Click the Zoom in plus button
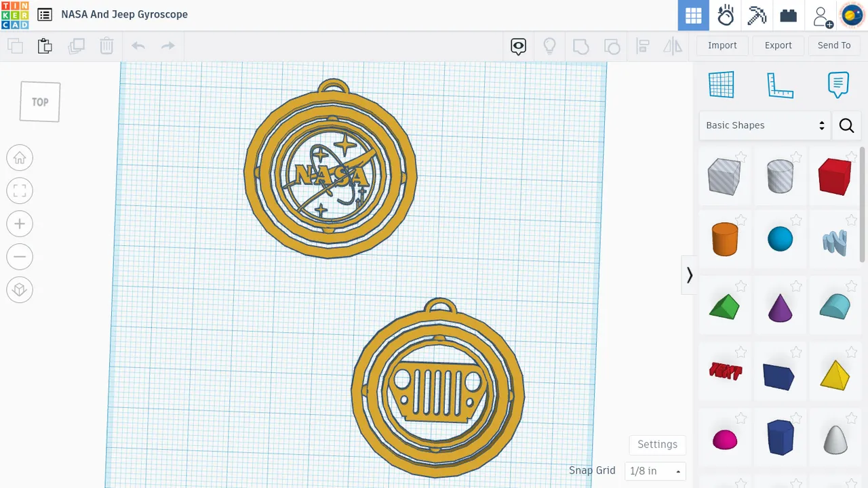 [20, 224]
